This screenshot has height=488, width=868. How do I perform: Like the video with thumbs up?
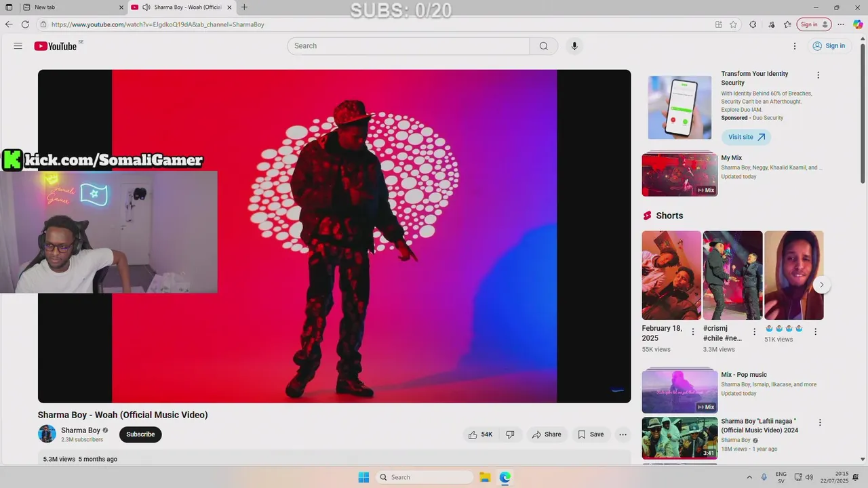pos(480,434)
